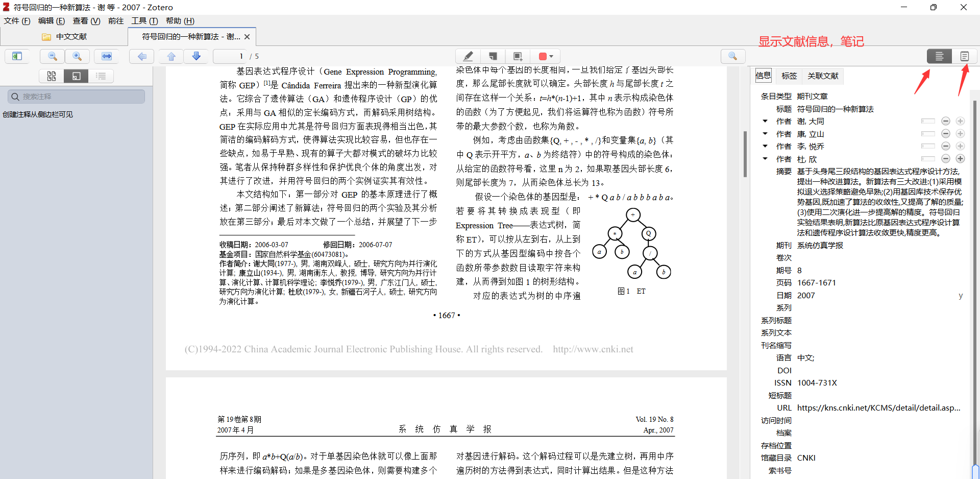The width and height of the screenshot is (980, 479).
Task: Go back with the left arrow
Action: pos(142,56)
